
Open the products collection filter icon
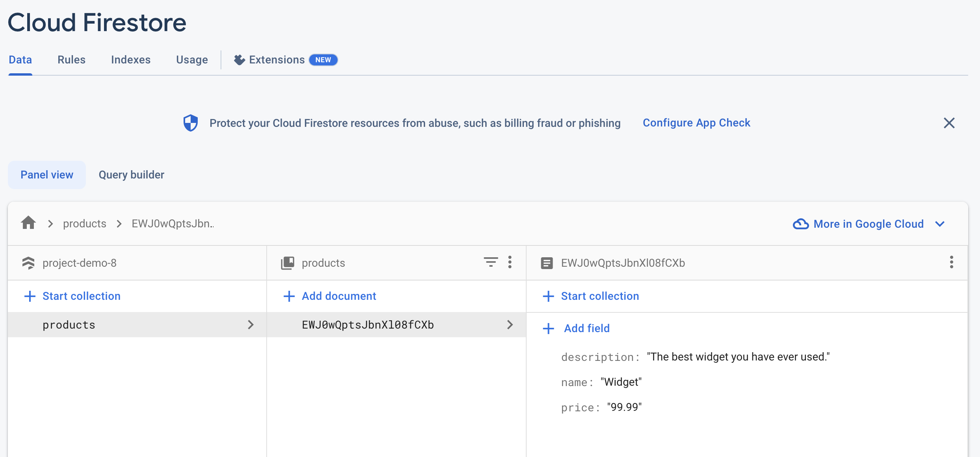click(x=490, y=262)
